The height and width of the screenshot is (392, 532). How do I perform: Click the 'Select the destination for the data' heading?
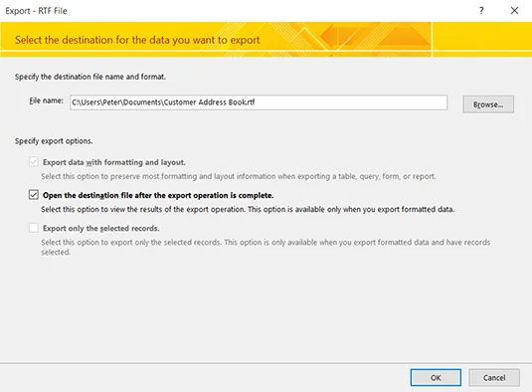[137, 40]
